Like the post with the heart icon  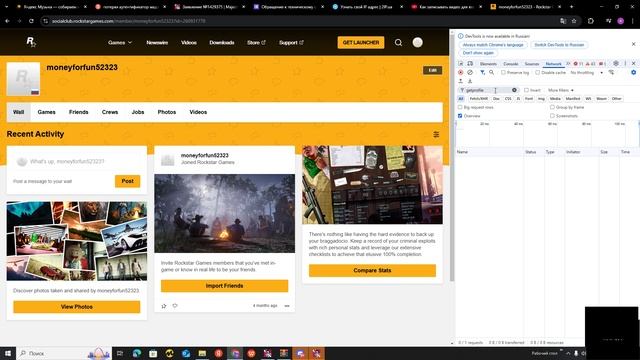pyautogui.click(x=175, y=306)
